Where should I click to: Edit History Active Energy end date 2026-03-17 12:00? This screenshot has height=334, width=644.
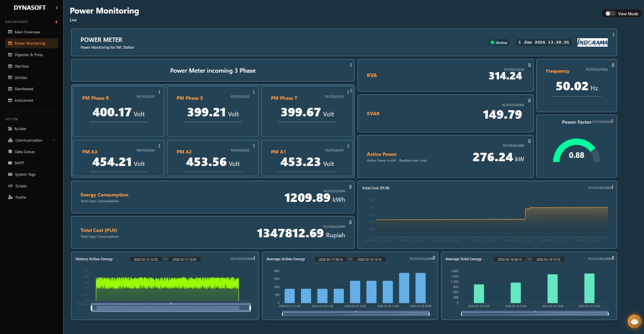184,259
